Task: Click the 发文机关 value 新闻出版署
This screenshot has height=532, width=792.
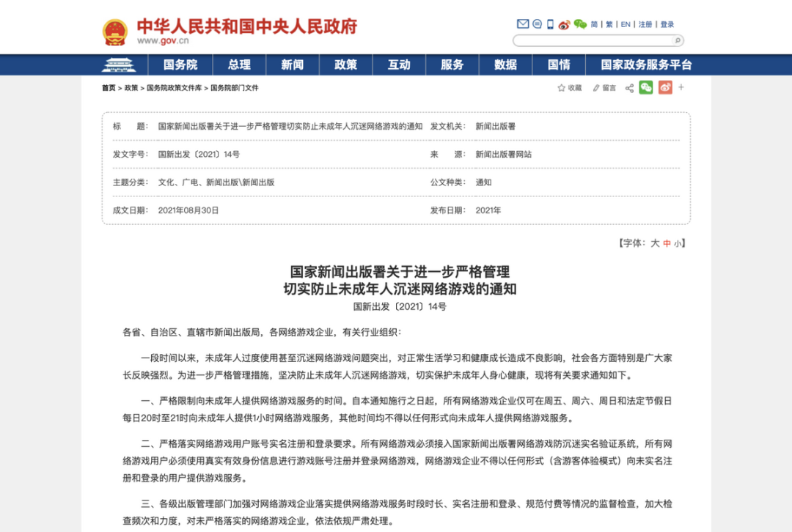Action: coord(496,126)
